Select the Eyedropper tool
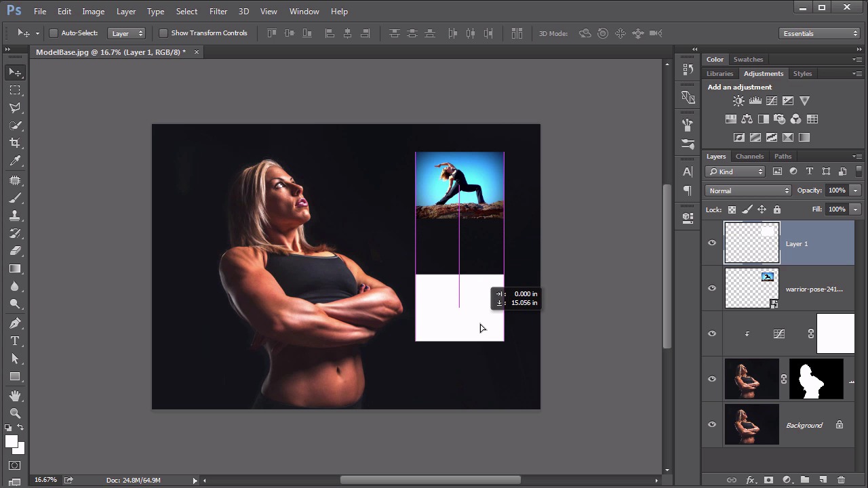The image size is (868, 488). [15, 161]
